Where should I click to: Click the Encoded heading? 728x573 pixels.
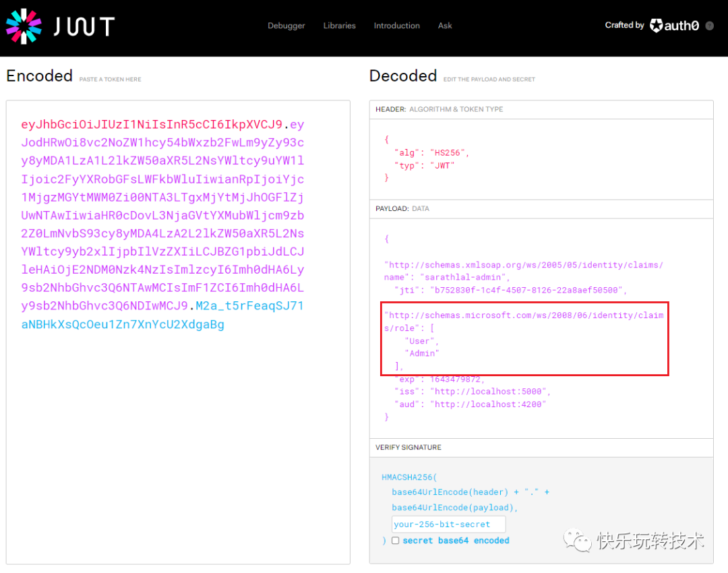click(40, 76)
